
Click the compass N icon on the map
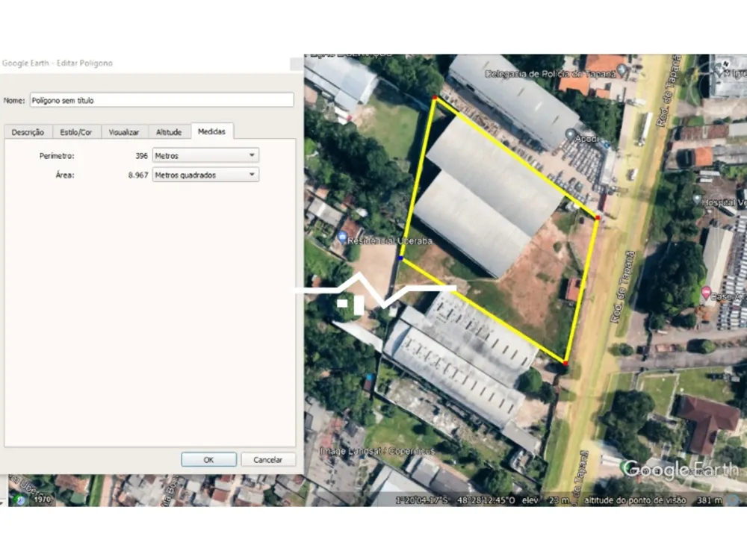(x=725, y=63)
